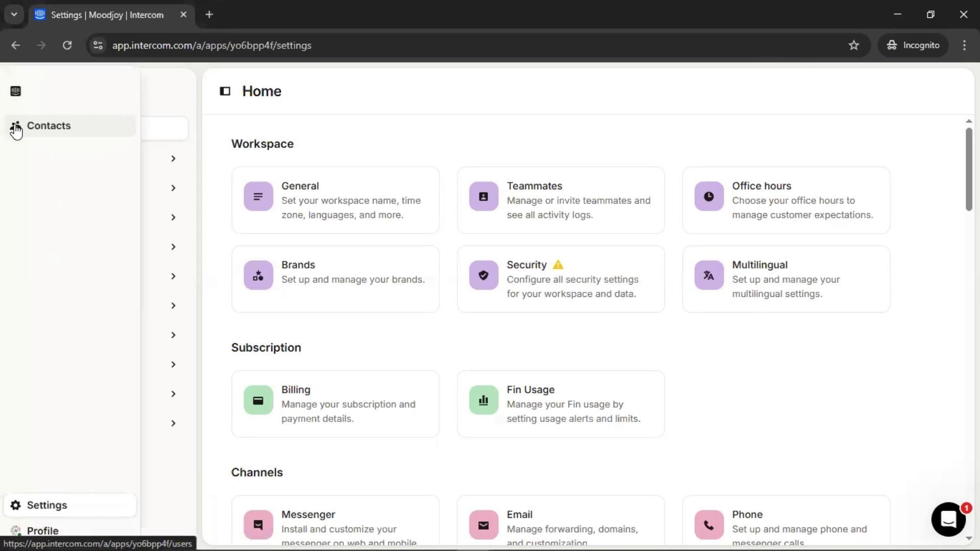The height and width of the screenshot is (551, 980).
Task: Click the Intercom logo icon in sidebar
Action: [15, 91]
